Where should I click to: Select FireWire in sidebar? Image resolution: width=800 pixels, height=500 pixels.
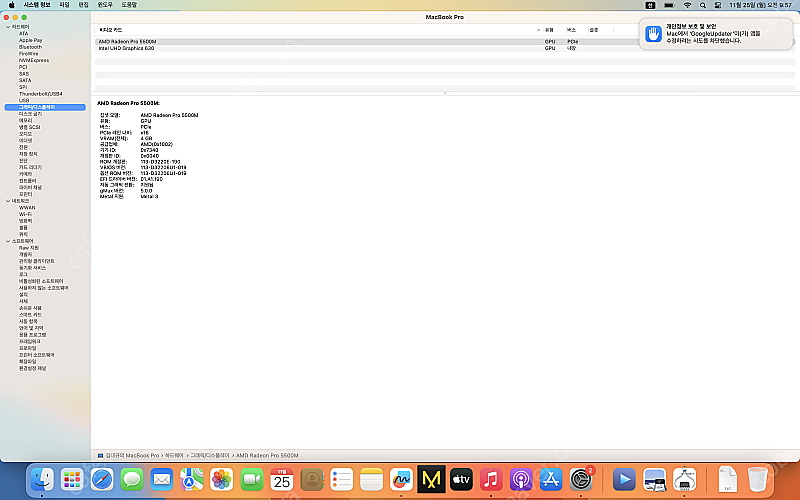(29, 54)
